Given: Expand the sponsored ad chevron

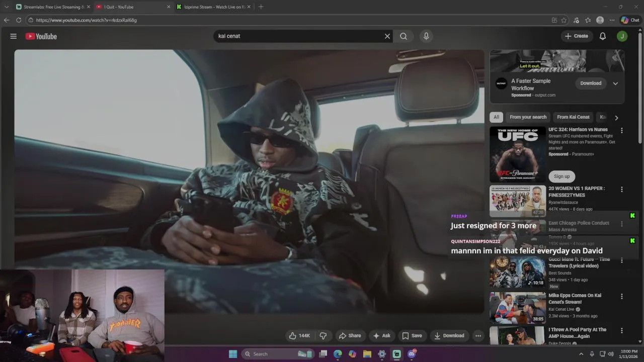Looking at the screenshot, I should (615, 83).
